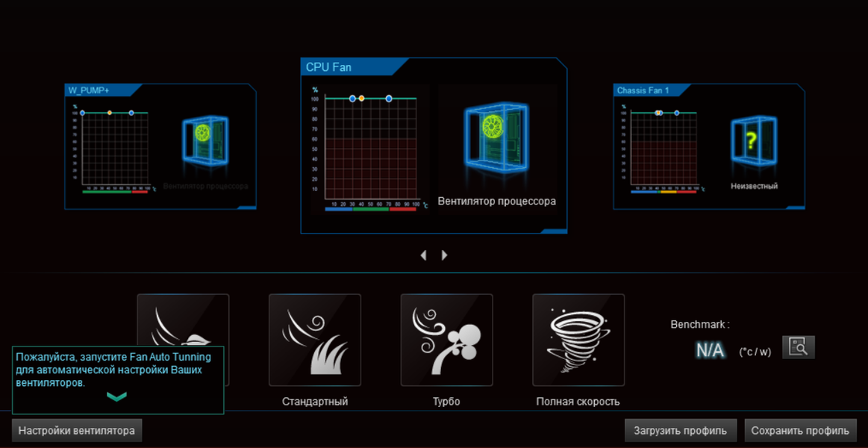Click the Benchmark N/A value
The height and width of the screenshot is (448, 868).
coord(711,350)
